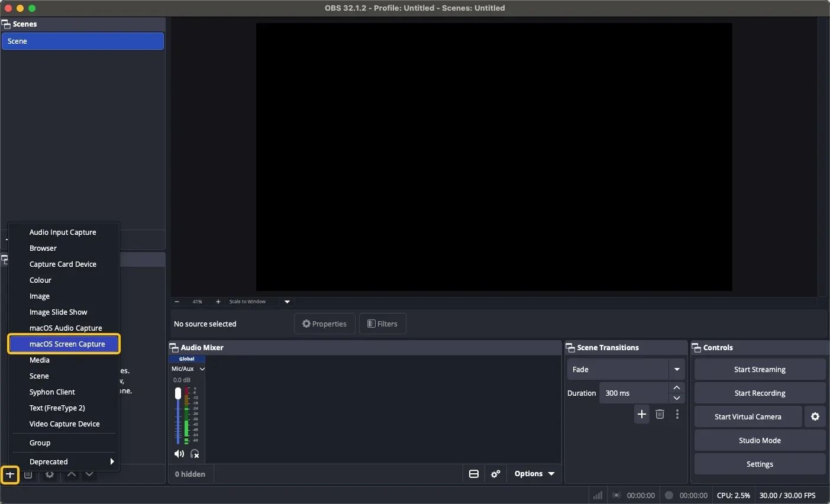This screenshot has width=830, height=504.
Task: Click the network signal status icon
Action: coord(598,495)
